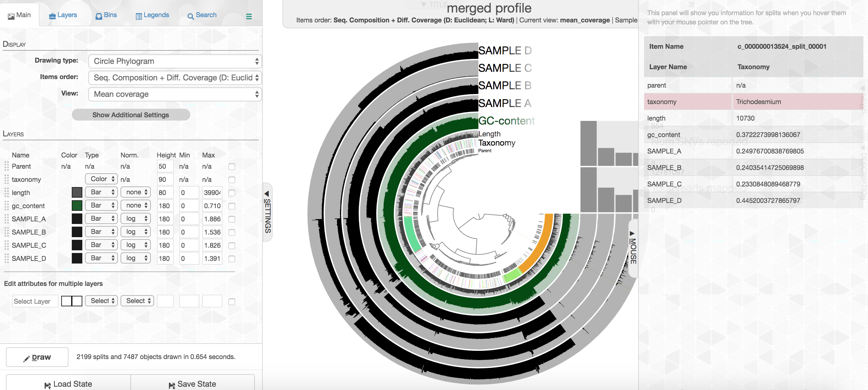Open the SAMPLE_A normalization log dropdown

point(135,219)
